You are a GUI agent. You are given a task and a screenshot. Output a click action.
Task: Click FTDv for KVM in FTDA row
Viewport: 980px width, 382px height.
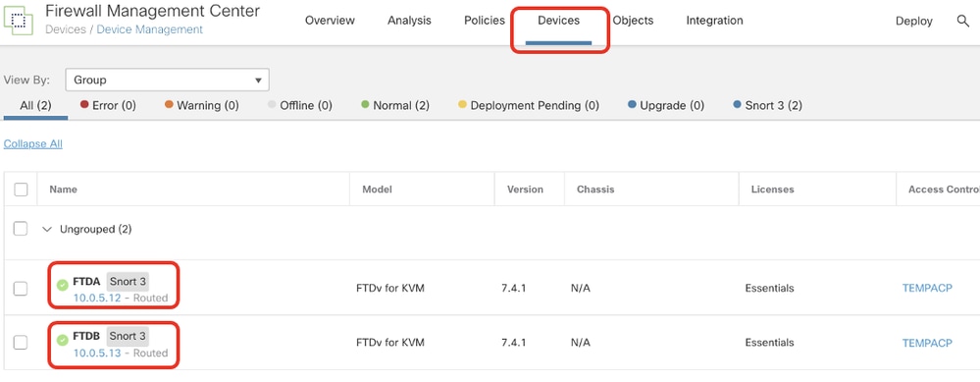(x=390, y=289)
